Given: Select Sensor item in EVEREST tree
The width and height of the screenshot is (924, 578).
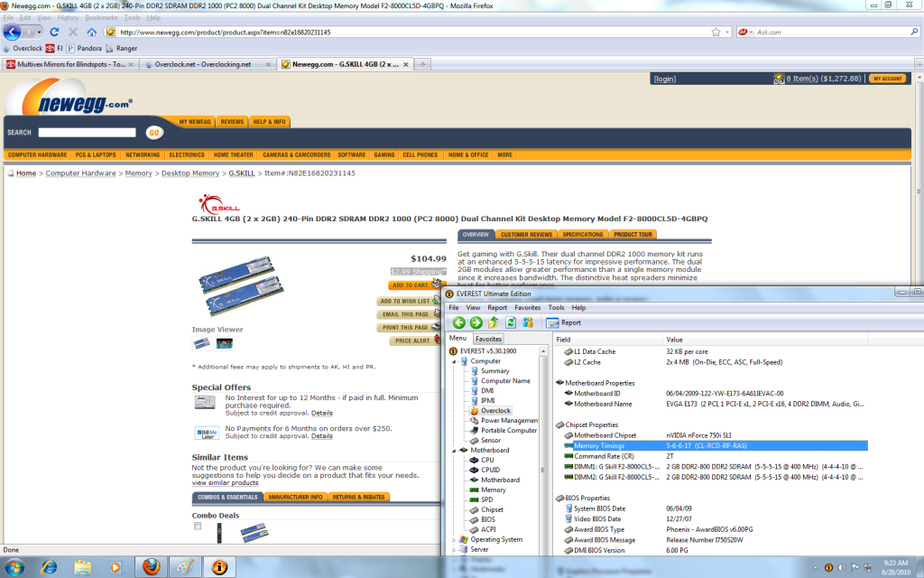Looking at the screenshot, I should (x=491, y=441).
